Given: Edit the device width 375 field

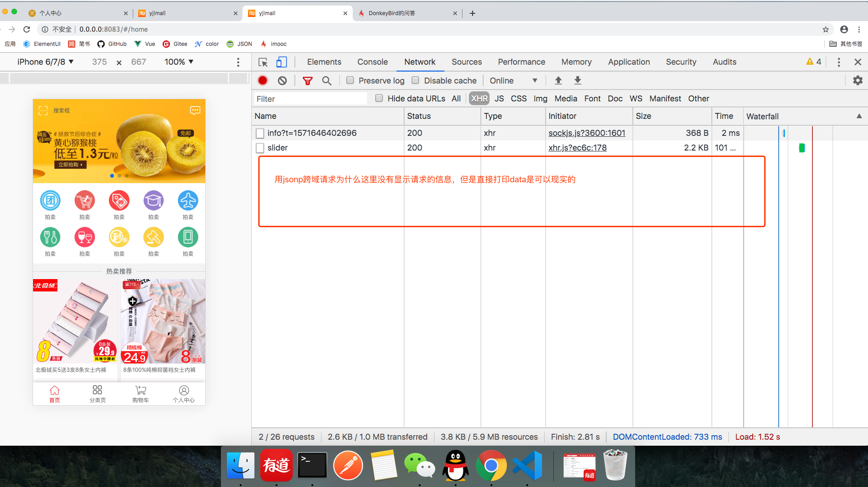Looking at the screenshot, I should point(99,62).
